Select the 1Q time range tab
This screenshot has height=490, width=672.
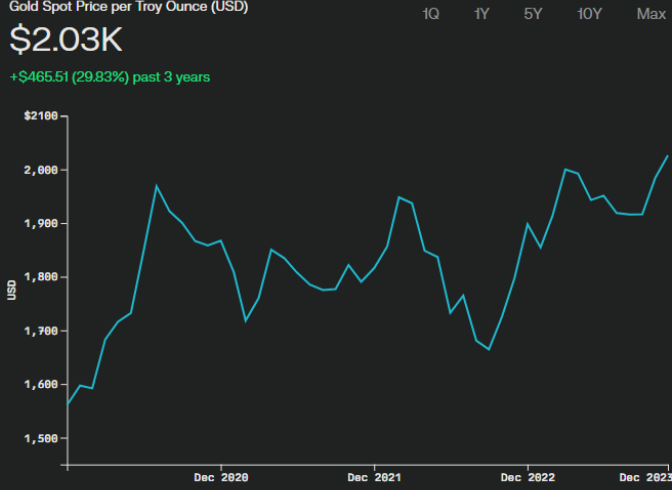pyautogui.click(x=430, y=14)
